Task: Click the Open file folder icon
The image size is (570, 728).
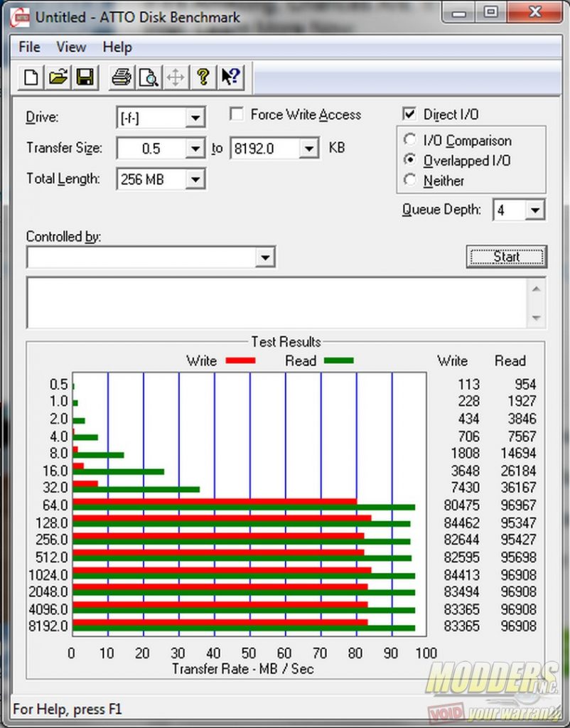Action: click(x=58, y=77)
